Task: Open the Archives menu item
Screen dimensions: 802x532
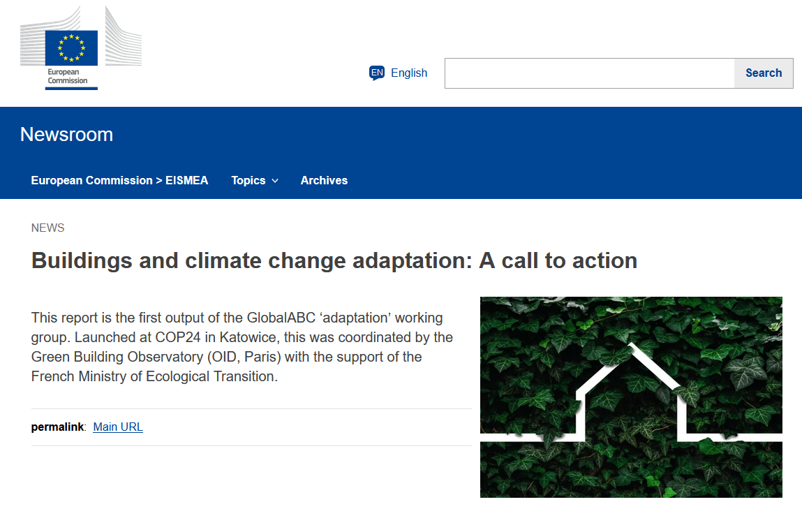Action: (325, 181)
